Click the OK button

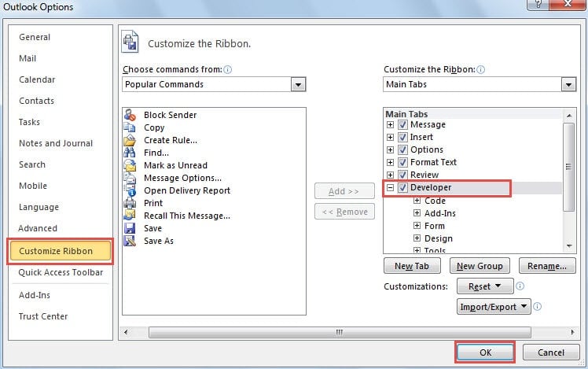[x=485, y=352]
